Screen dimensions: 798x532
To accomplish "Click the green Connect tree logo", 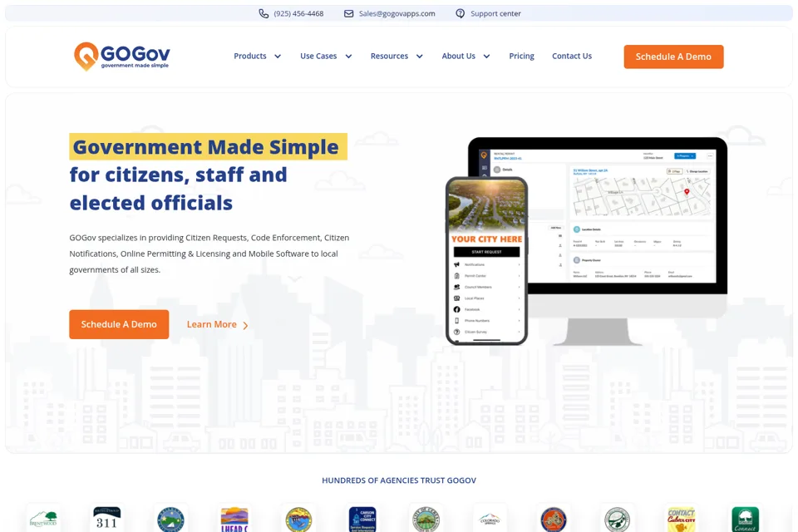I will tap(745, 520).
